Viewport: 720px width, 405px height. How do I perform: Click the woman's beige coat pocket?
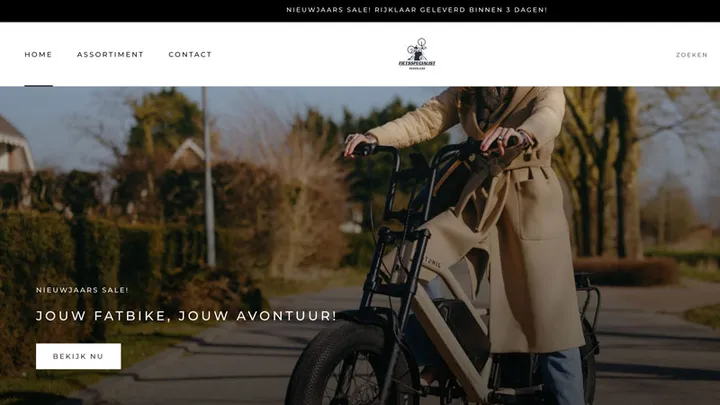point(542,209)
